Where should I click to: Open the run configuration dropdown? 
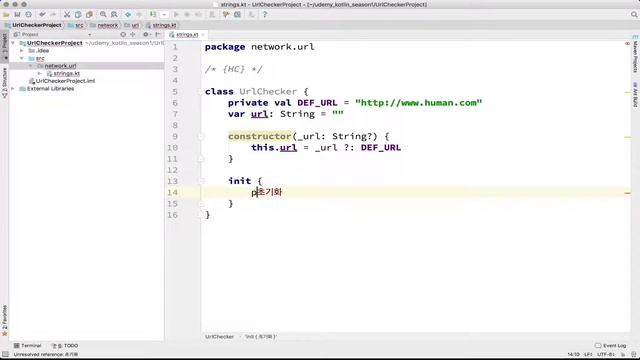click(x=164, y=15)
